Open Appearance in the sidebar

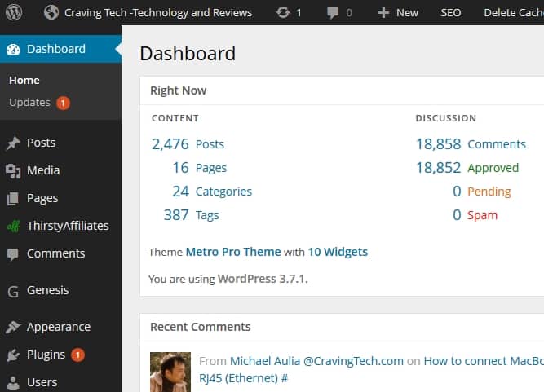tap(59, 327)
